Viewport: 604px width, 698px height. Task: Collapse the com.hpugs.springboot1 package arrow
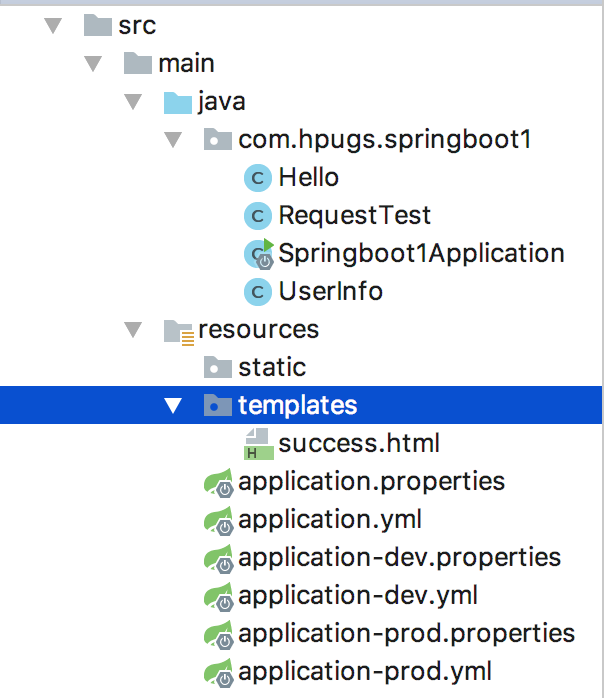coord(174,140)
